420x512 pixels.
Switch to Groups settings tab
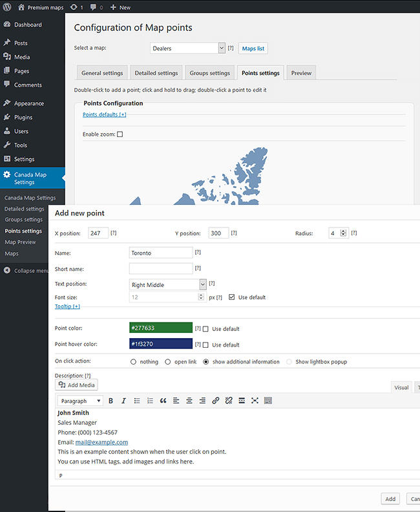(x=210, y=73)
